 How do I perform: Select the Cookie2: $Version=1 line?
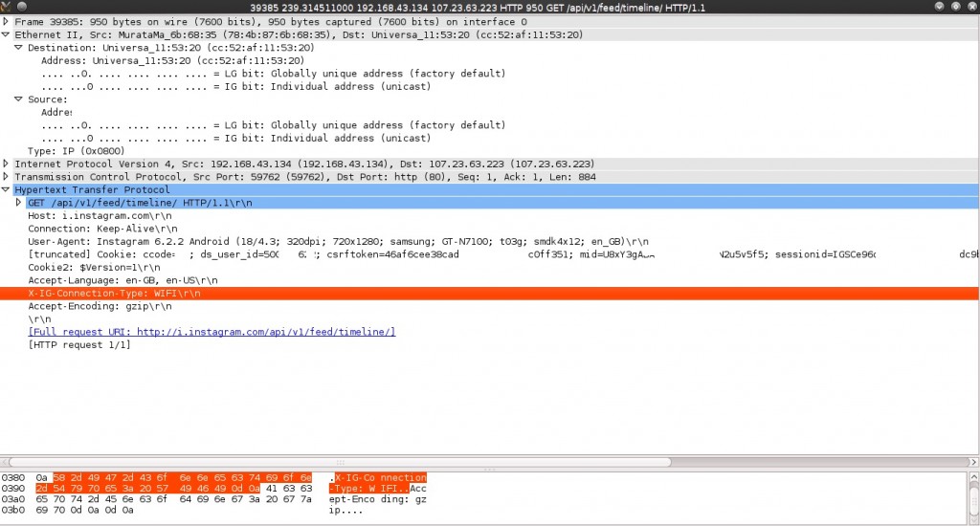[x=95, y=268]
